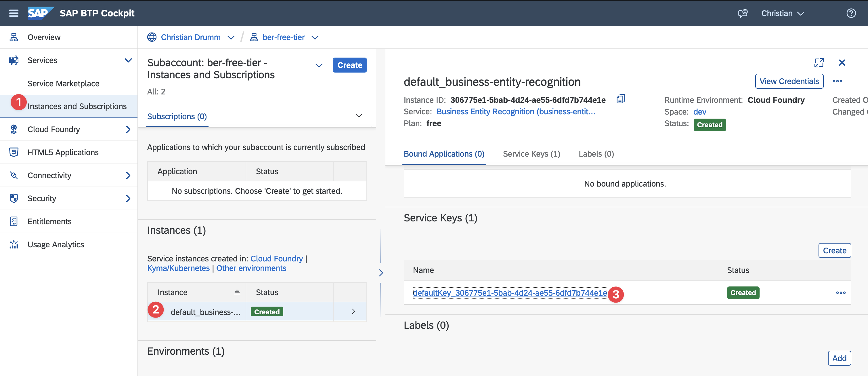868x376 pixels.
Task: Expand the Security navigation group
Action: [128, 198]
